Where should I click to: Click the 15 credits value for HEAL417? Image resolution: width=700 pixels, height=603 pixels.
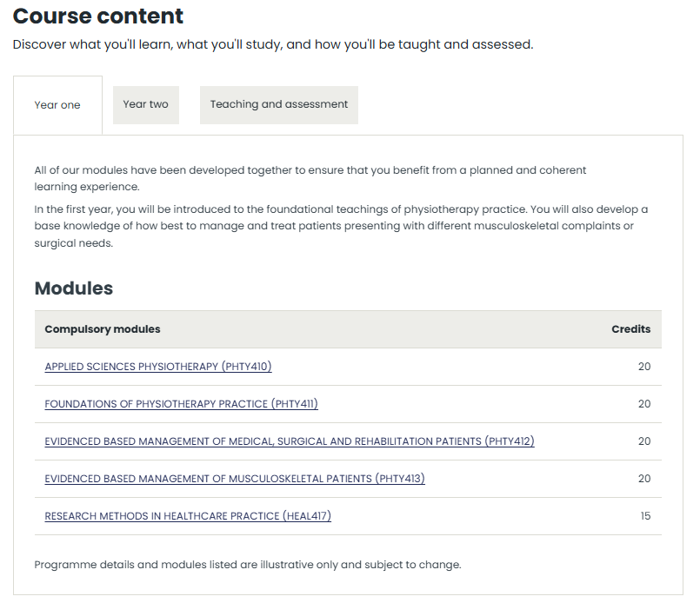[644, 516]
